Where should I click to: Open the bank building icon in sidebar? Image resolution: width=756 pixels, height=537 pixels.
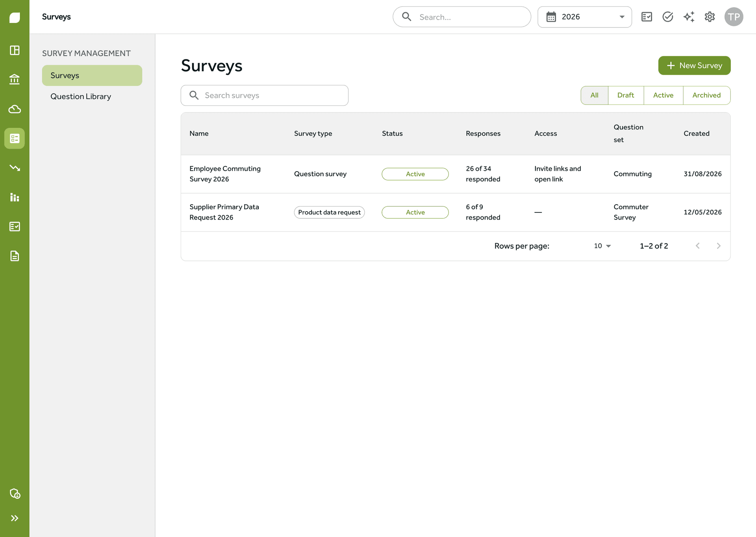[15, 79]
